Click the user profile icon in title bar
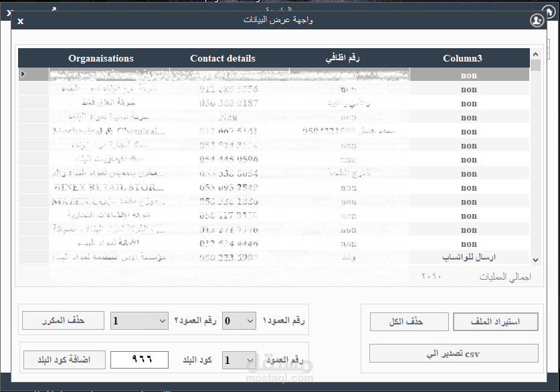 [x=537, y=20]
